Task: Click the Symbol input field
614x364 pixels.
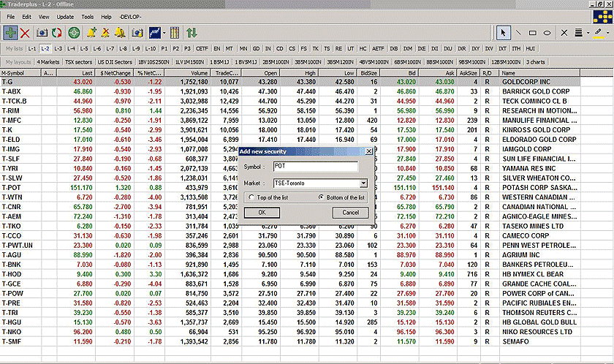Action: pos(316,167)
